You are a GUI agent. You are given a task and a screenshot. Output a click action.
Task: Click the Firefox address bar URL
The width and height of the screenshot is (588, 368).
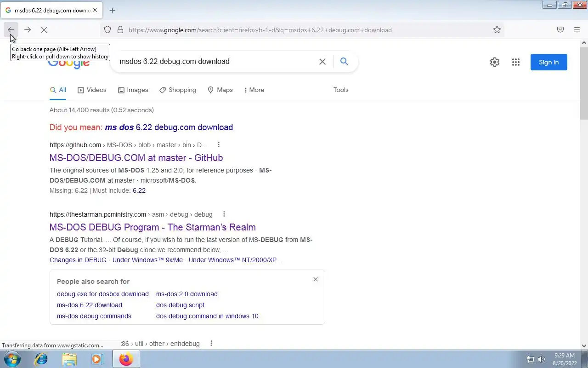point(260,30)
